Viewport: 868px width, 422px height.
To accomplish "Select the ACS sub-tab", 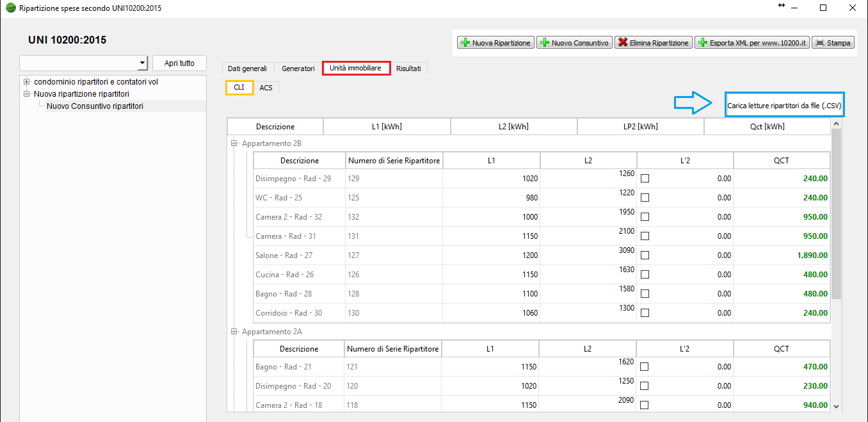I will click(266, 88).
